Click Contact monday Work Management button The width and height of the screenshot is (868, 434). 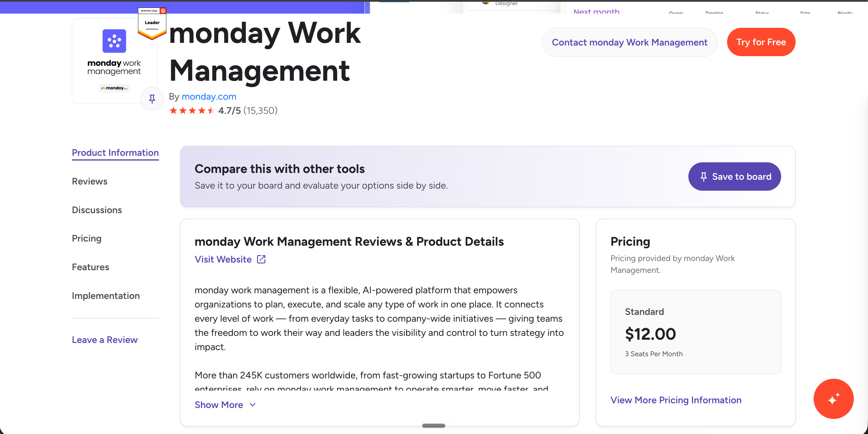[x=630, y=42]
